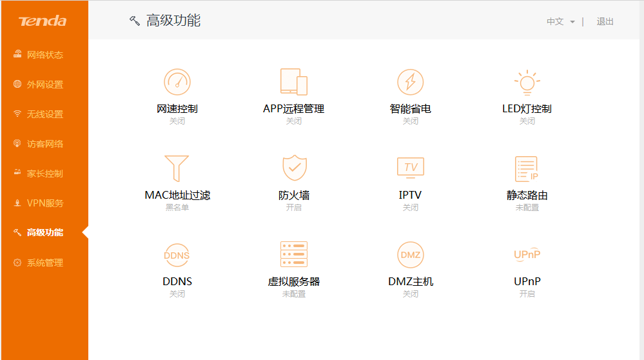Image resolution: width=644 pixels, height=360 pixels.
Task: Click the language dropdown arrow
Action: coord(572,22)
